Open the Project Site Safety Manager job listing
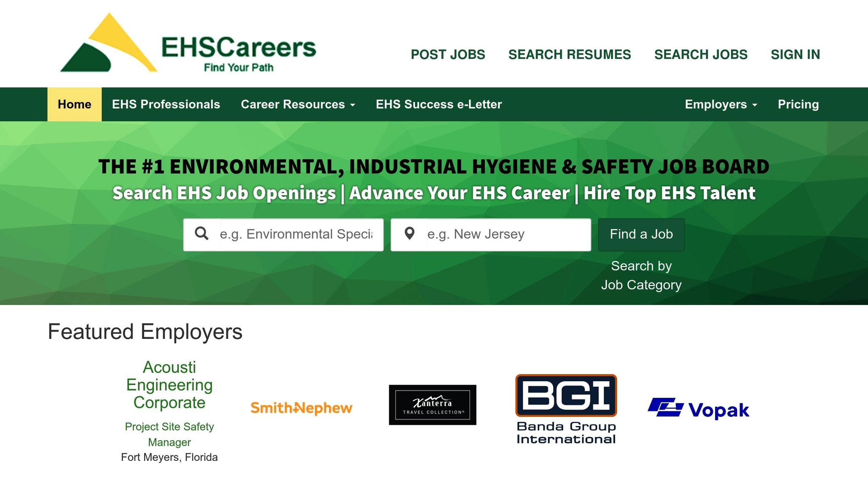The width and height of the screenshot is (868, 488). (169, 434)
